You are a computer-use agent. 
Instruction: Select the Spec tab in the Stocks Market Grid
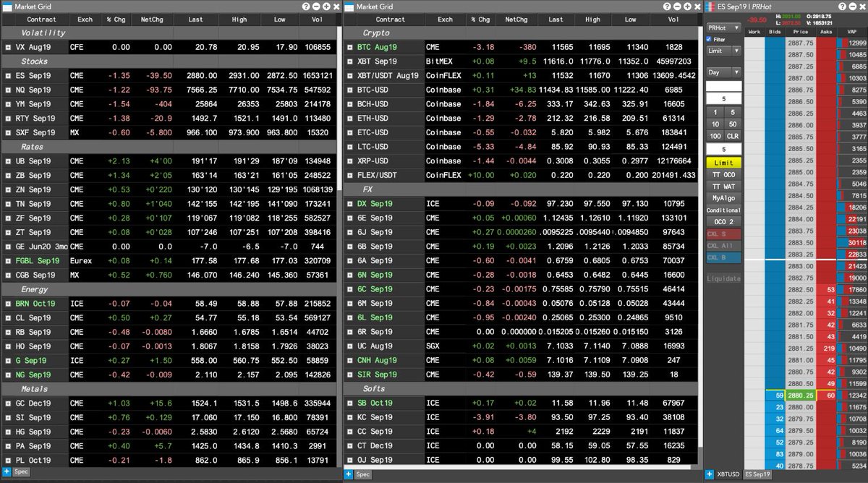[22, 471]
